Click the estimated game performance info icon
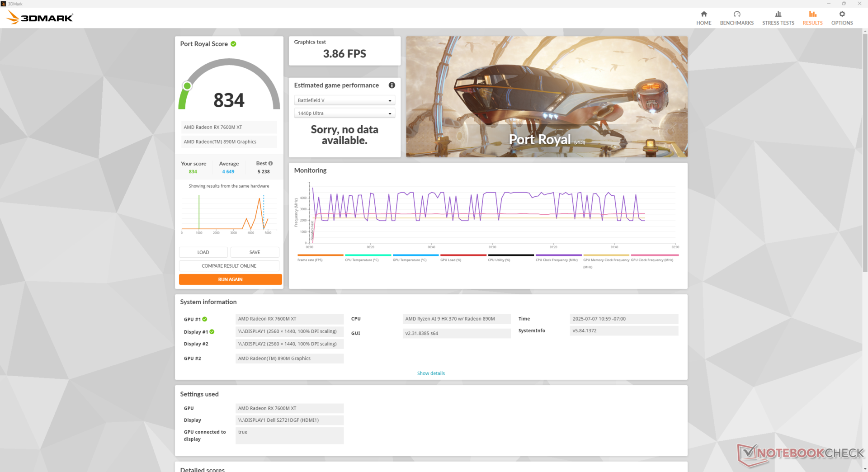Viewport: 868px width, 472px height. point(392,85)
